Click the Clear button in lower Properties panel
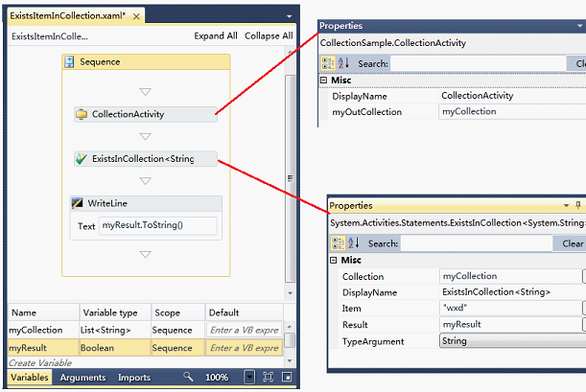586x392 pixels. tap(571, 243)
